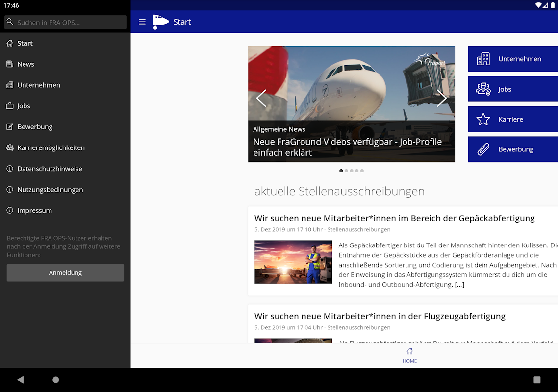This screenshot has width=558, height=392.
Task: Open the Karriere tile label
Action: point(510,119)
